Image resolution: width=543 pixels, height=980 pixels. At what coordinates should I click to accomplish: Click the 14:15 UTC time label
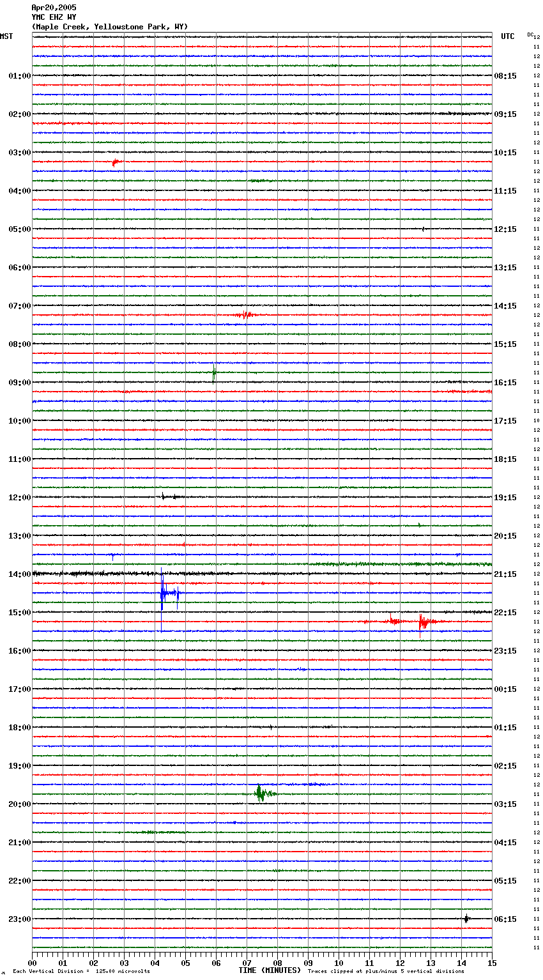tap(505, 306)
